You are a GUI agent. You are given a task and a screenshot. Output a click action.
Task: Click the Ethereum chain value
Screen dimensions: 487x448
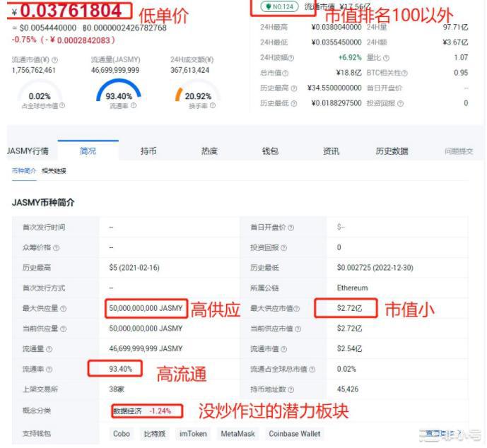(x=352, y=288)
